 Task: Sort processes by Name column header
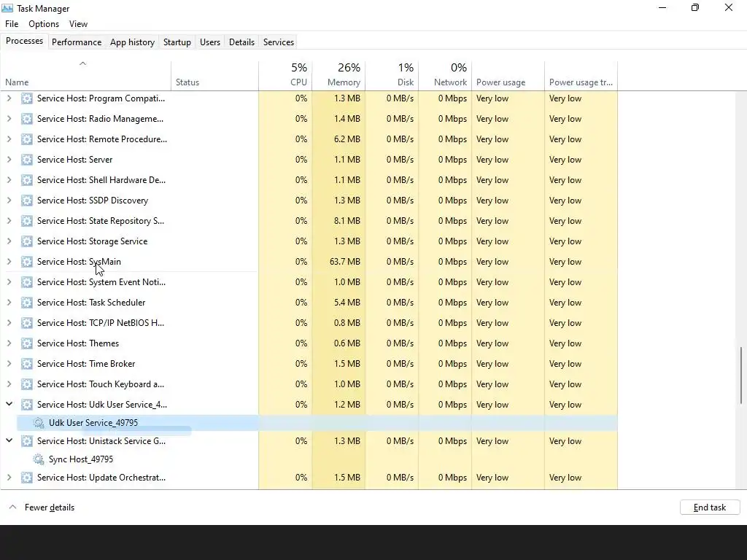pos(86,76)
